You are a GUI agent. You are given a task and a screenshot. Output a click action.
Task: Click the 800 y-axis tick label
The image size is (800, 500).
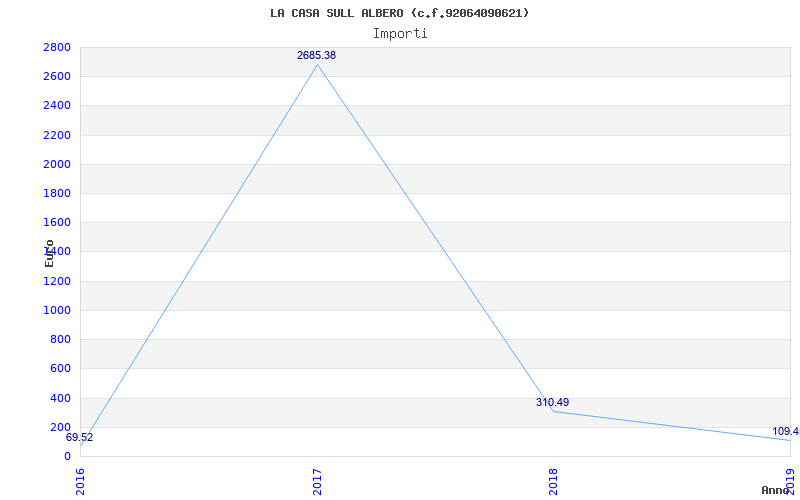(x=60, y=339)
